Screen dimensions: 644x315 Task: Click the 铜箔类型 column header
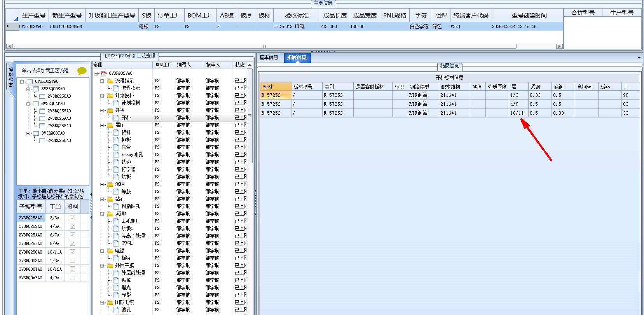point(423,87)
